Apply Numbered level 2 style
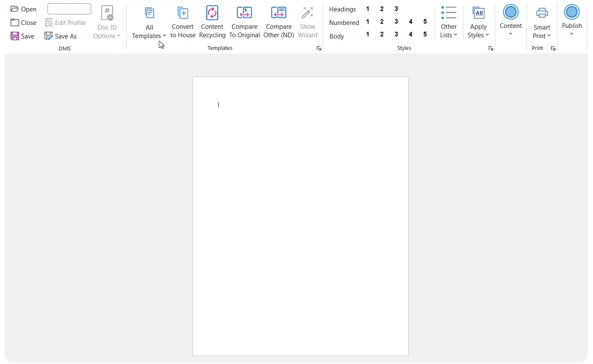 tap(382, 22)
